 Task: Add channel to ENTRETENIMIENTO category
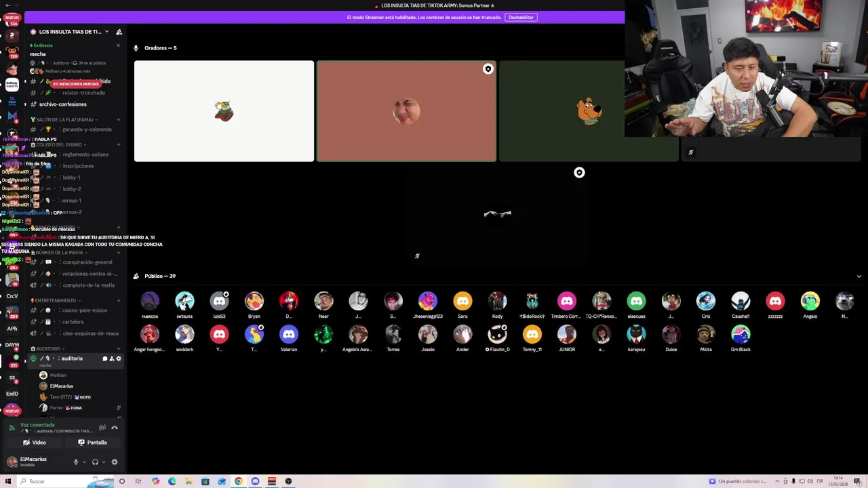coord(119,301)
